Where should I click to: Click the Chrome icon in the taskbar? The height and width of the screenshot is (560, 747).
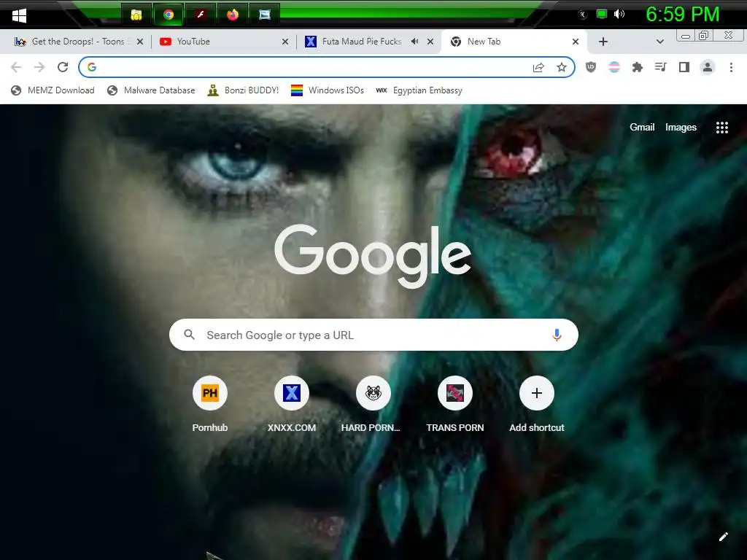pyautogui.click(x=169, y=15)
